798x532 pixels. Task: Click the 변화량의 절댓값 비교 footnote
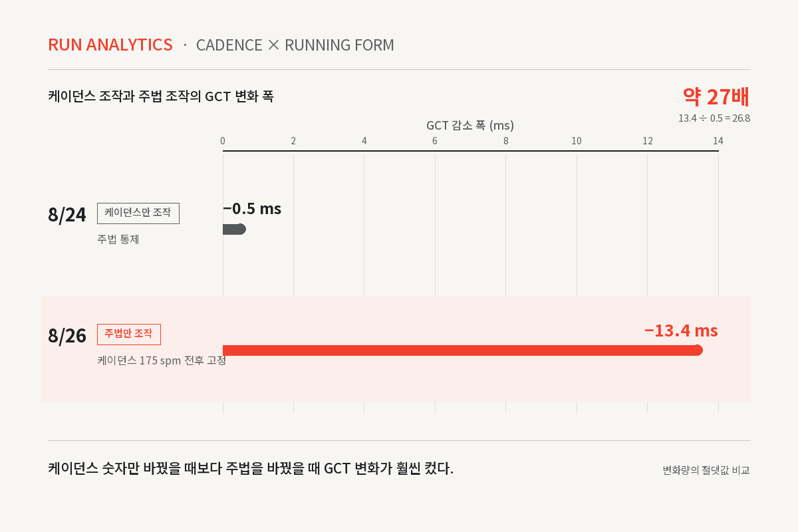(x=706, y=470)
